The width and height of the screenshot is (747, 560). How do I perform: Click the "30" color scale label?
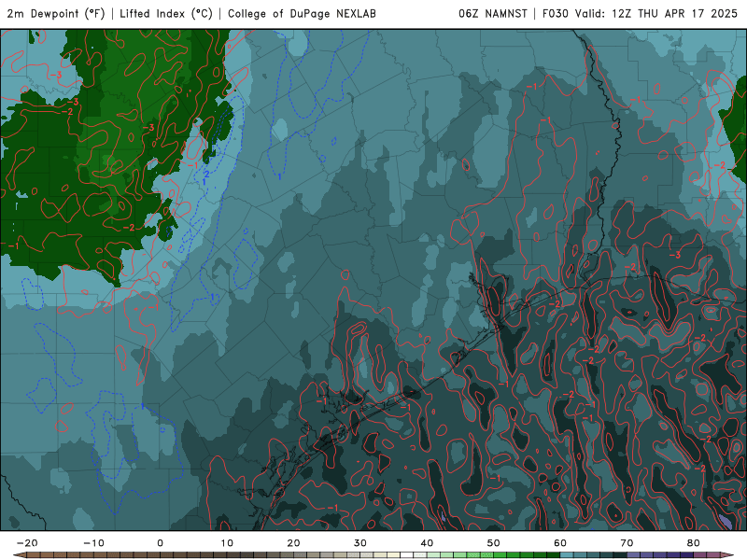[x=360, y=543]
